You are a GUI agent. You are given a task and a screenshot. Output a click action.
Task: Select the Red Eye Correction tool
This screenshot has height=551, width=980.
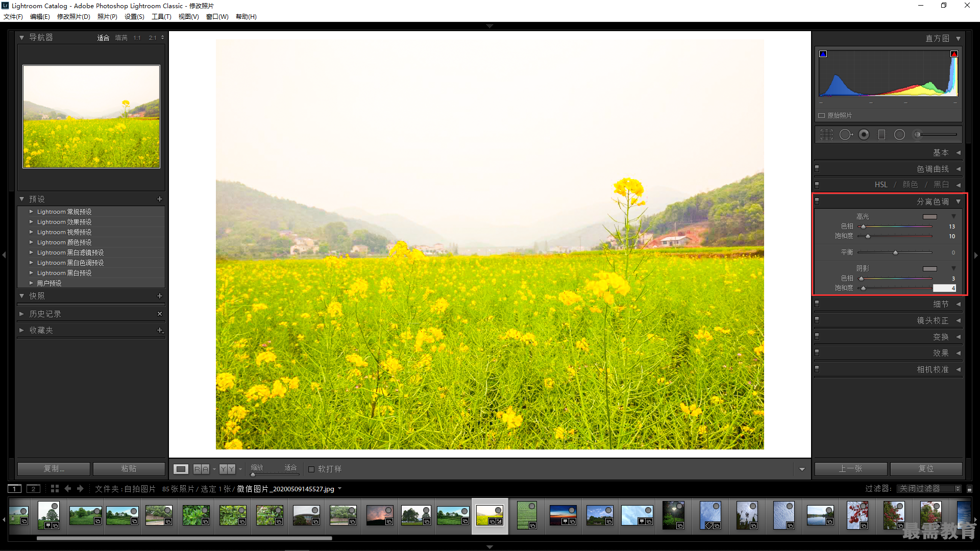[864, 135]
